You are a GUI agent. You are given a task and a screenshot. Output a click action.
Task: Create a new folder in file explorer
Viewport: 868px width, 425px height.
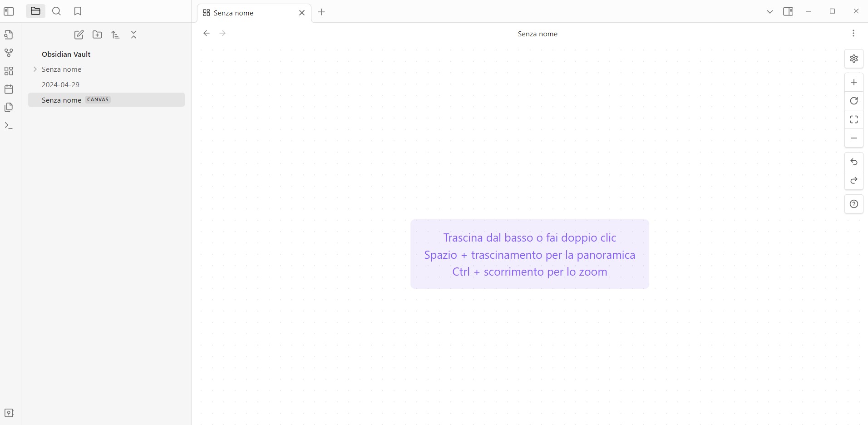click(x=97, y=35)
